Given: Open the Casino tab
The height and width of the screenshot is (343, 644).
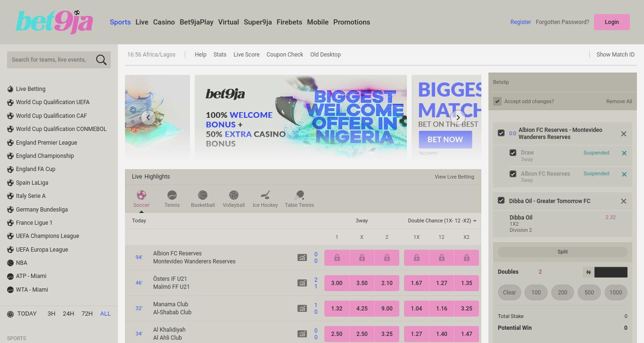Looking at the screenshot, I should 164,22.
